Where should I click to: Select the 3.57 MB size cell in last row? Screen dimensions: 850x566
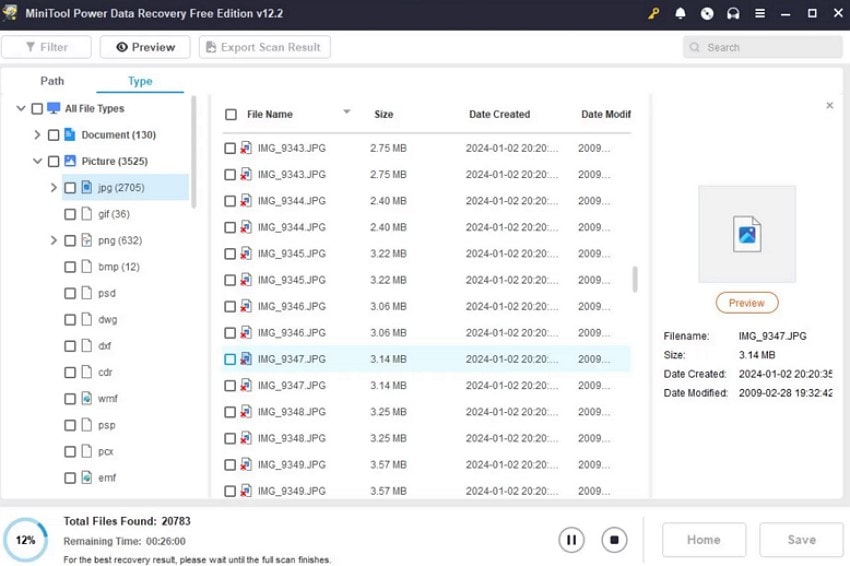(388, 491)
